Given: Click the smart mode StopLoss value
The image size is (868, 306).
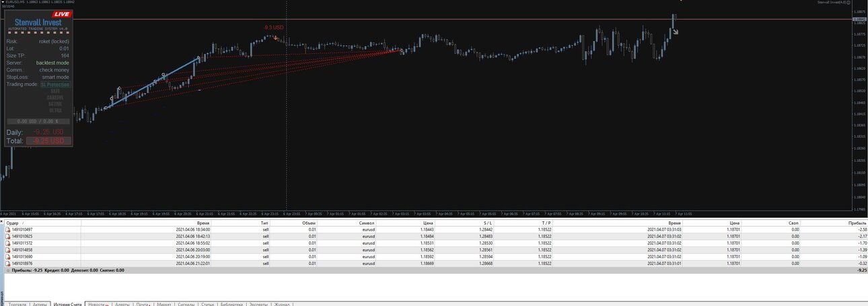Looking at the screenshot, I should click(x=55, y=77).
